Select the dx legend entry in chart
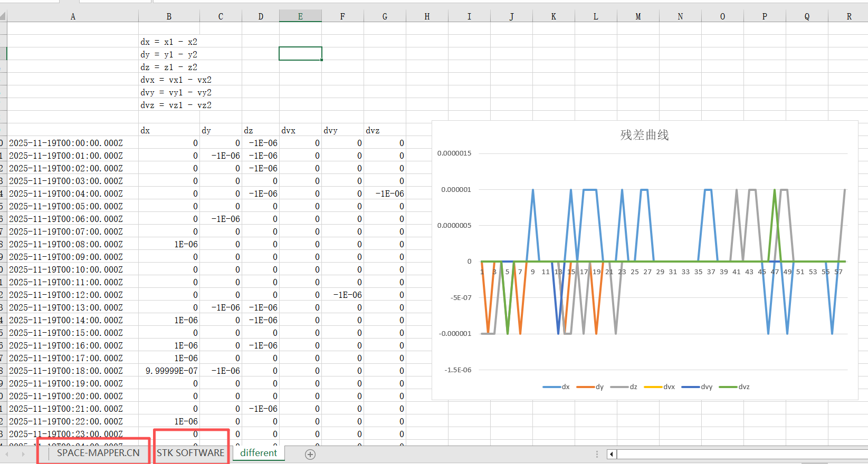Screen dimensions: 868x464 [556, 386]
